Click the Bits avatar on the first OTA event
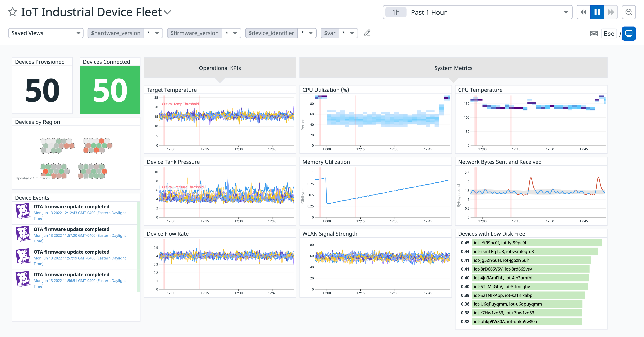 [x=23, y=211]
